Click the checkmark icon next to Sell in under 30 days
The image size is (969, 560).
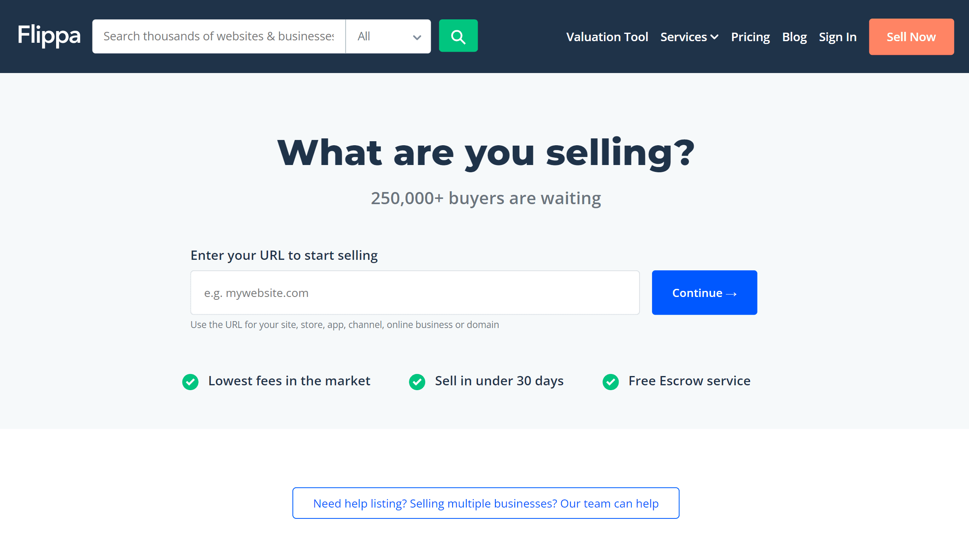click(x=417, y=382)
